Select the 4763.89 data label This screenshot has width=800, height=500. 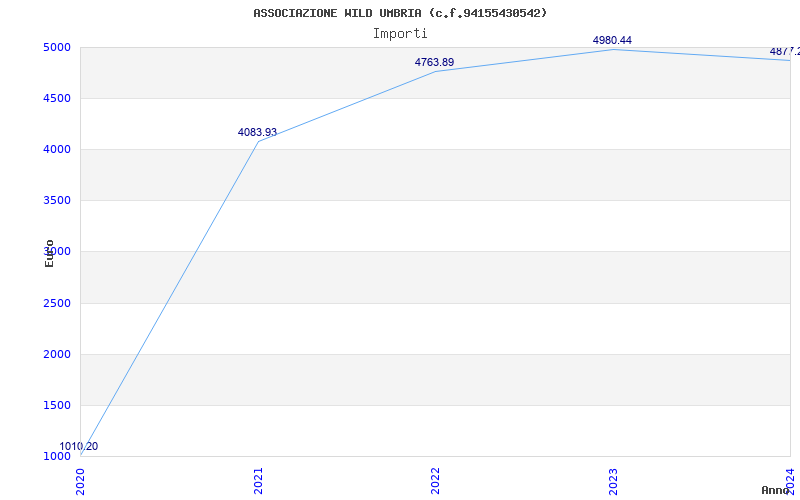[434, 62]
